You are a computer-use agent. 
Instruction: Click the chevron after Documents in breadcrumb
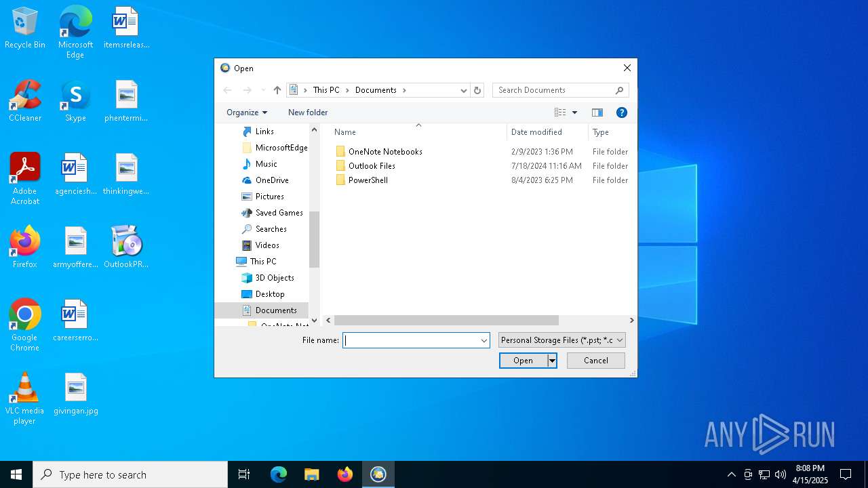405,90
